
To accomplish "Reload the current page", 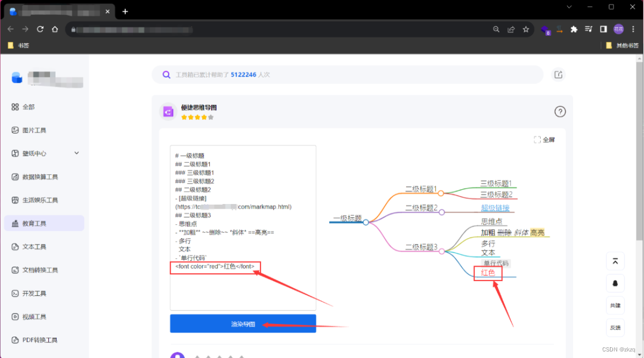I will tap(40, 29).
